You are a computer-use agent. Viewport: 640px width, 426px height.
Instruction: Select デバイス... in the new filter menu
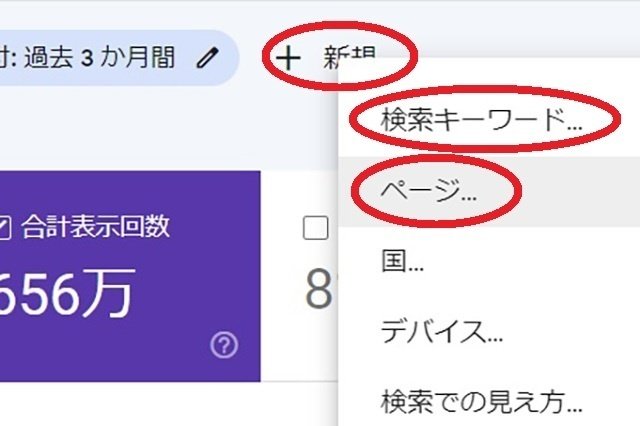[x=489, y=331]
